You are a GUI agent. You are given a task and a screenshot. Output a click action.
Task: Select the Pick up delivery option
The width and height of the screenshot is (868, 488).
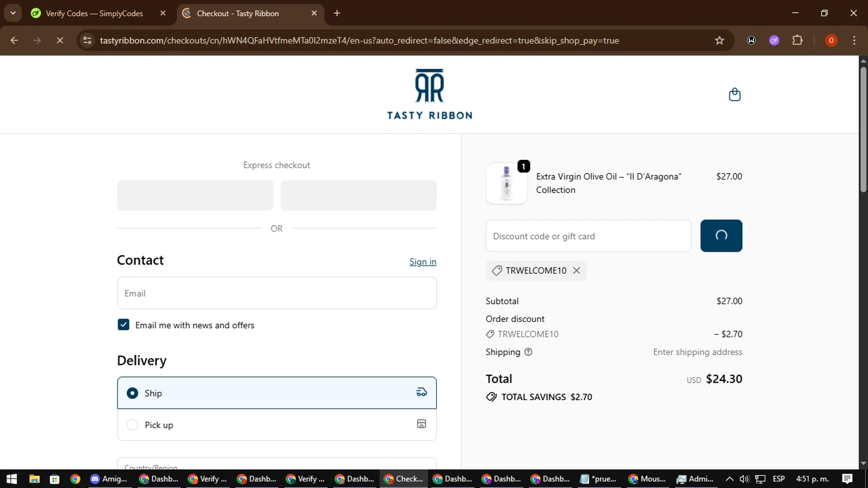277,425
